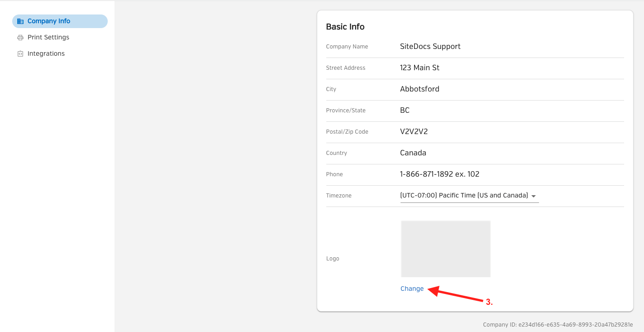Go to Integrations in the sidebar
Viewport: 644px width, 332px height.
[x=60, y=54]
